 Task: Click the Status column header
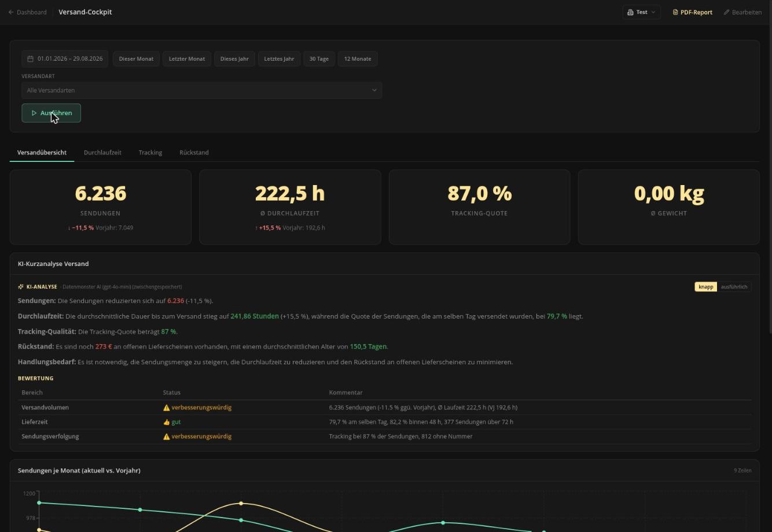coord(172,393)
